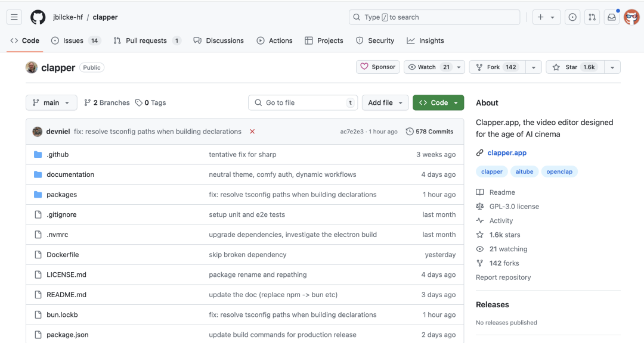Open the Discussions tab

[218, 40]
